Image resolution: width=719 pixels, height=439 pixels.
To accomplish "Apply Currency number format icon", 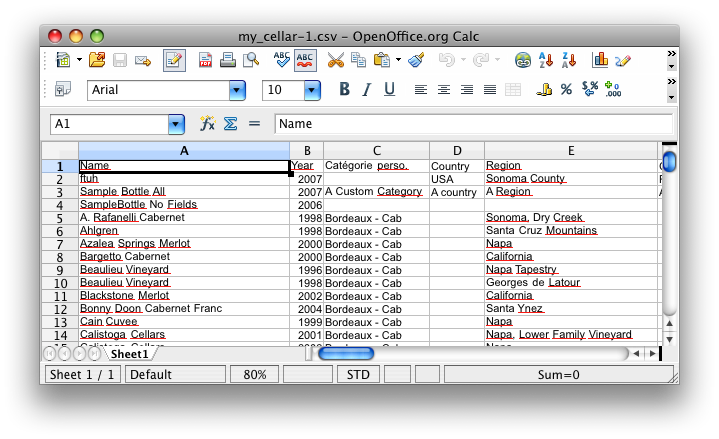I will 544,89.
